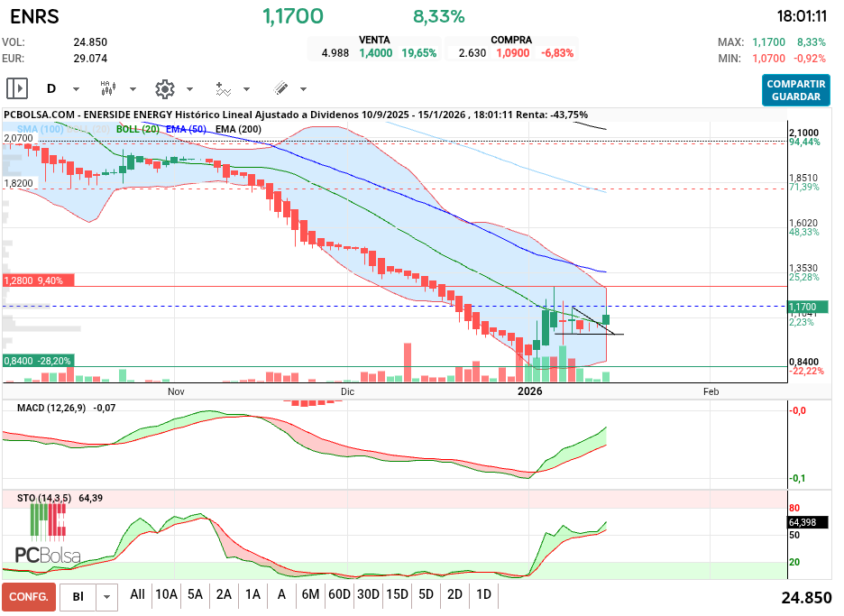Toggle the BOLL (20) legend label
Image resolution: width=844 pixels, height=616 pixels.
[137, 129]
